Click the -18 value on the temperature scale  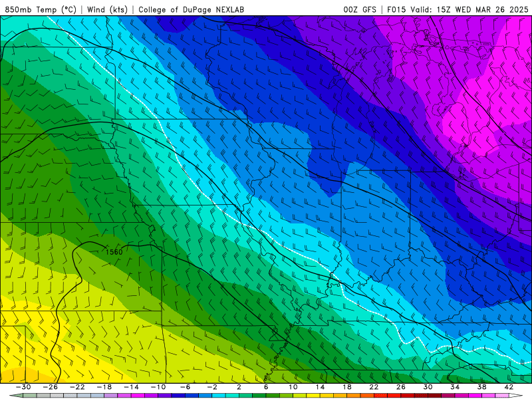tap(104, 387)
